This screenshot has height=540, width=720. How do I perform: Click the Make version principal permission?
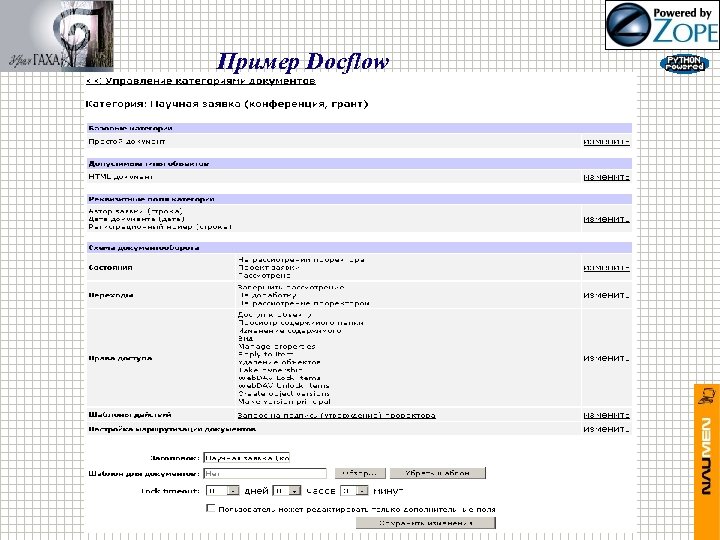click(x=284, y=402)
